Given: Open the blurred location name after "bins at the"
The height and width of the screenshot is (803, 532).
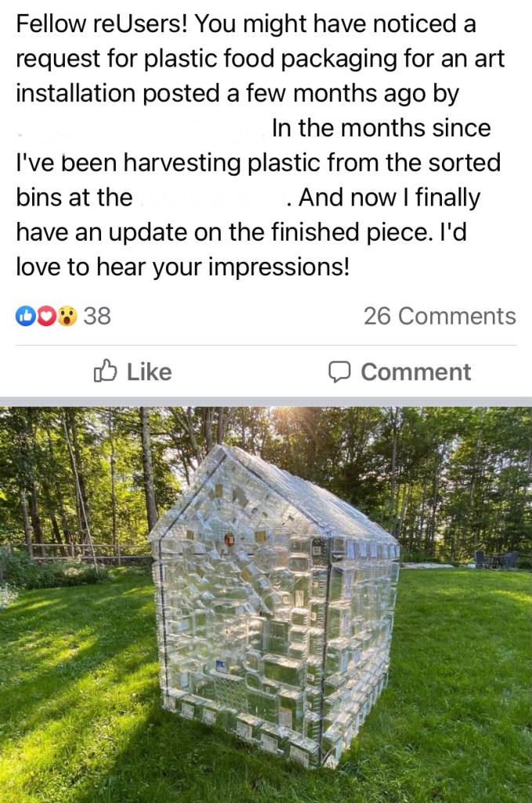Looking at the screenshot, I should [210, 198].
